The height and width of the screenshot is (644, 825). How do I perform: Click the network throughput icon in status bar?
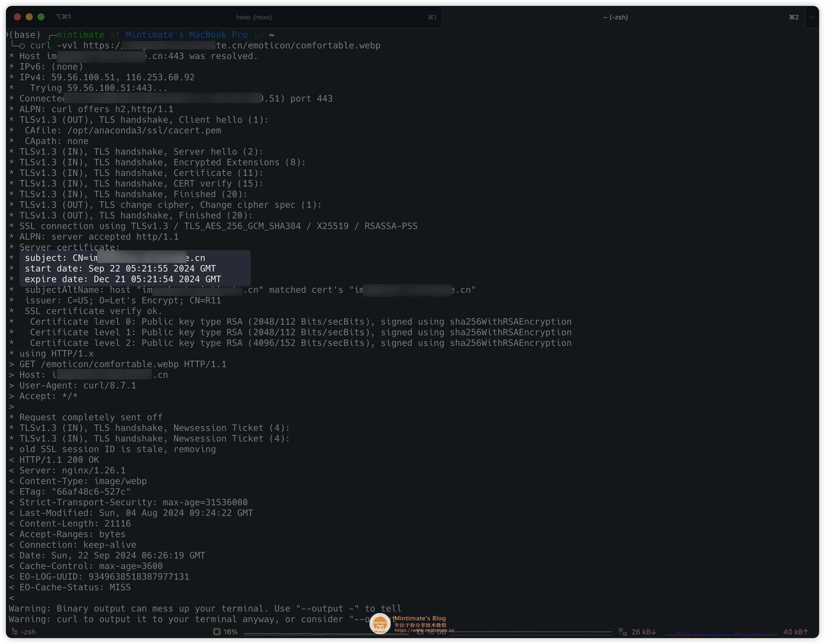click(x=623, y=632)
